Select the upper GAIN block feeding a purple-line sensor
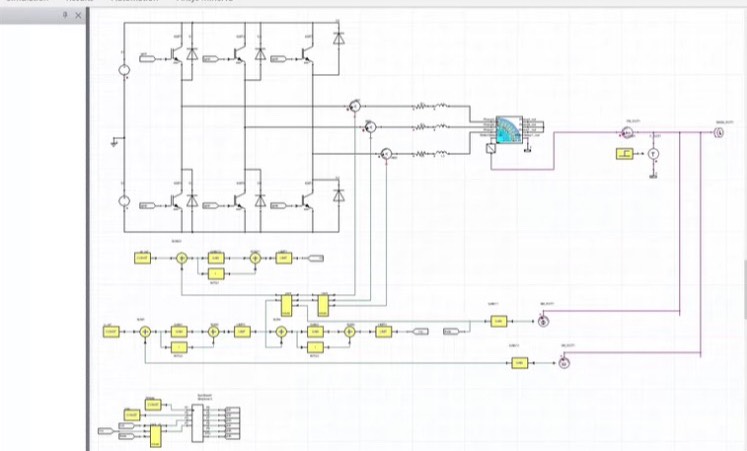 499,321
